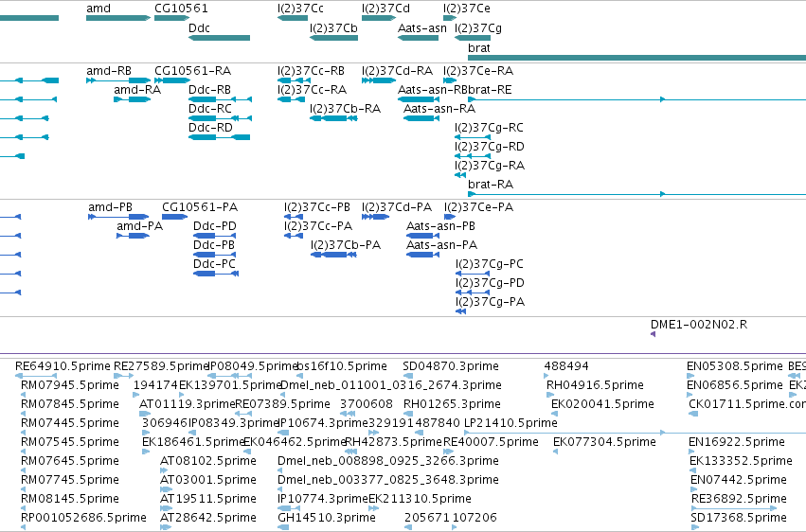Click the l(2)37Cd gene label
The image size is (806, 532).
click(x=385, y=9)
